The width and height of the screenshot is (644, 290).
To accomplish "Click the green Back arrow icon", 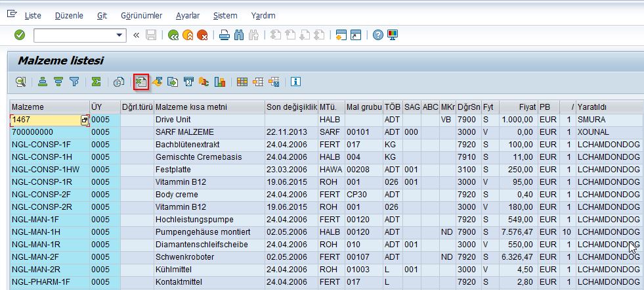I will click(x=173, y=35).
